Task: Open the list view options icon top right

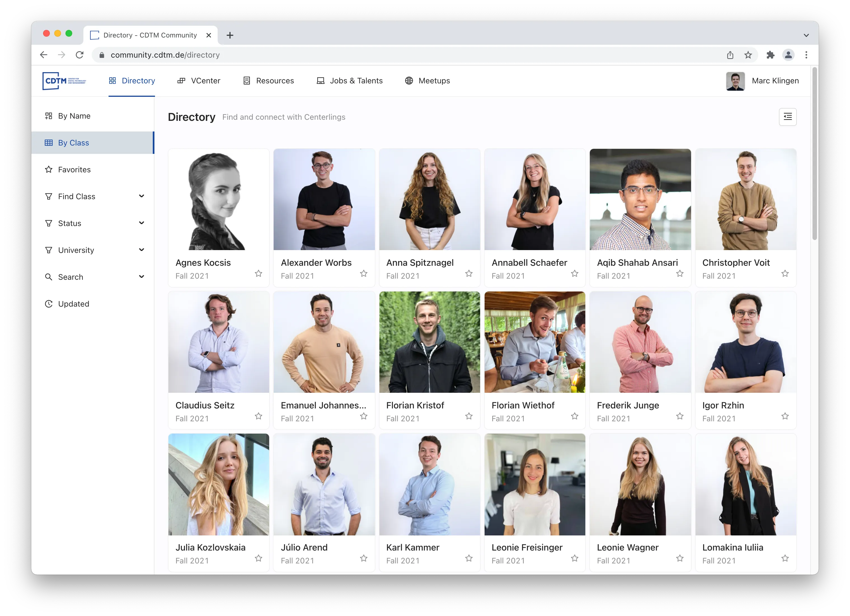Action: pyautogui.click(x=788, y=117)
